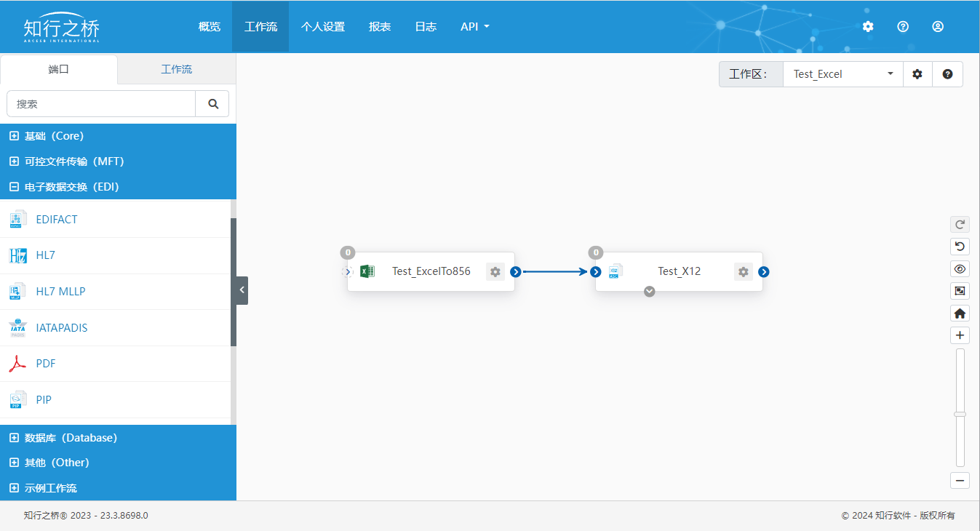The height and width of the screenshot is (531, 980).
Task: Collapse the left sidebar panel handle
Action: (x=242, y=290)
